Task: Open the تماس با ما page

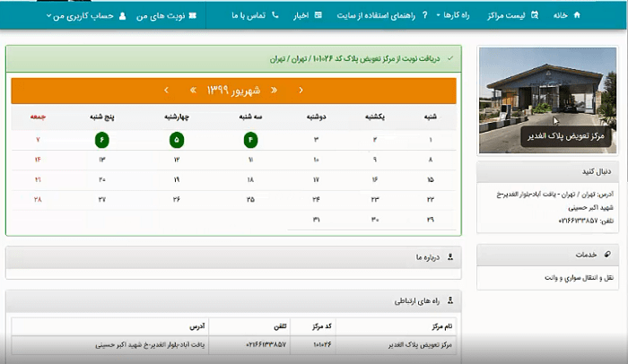Action: 249,15
